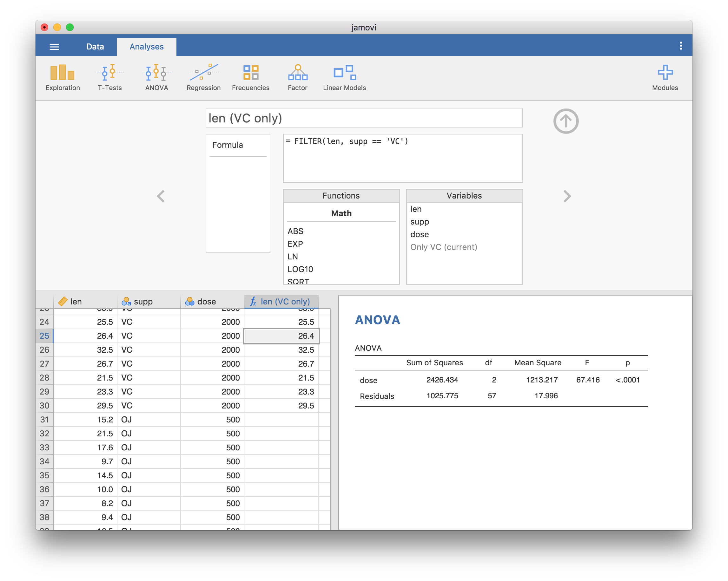728x581 pixels.
Task: Open the Exploration analyses menu
Action: pos(63,77)
